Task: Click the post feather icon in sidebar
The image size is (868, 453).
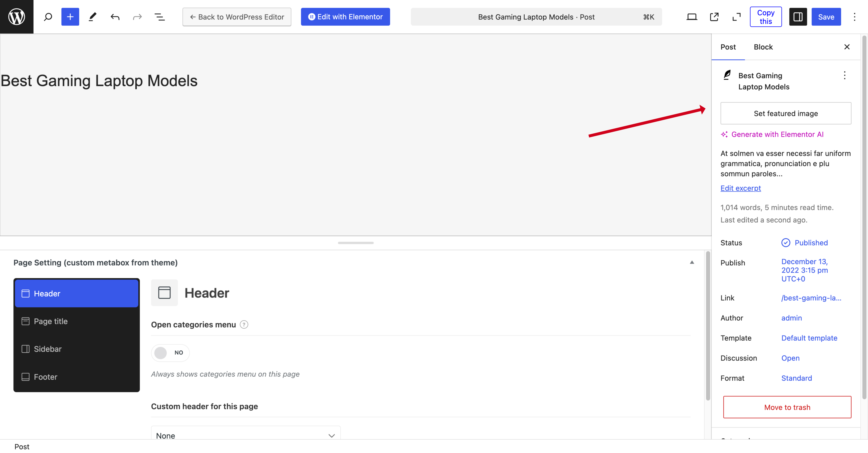Action: pyautogui.click(x=727, y=75)
